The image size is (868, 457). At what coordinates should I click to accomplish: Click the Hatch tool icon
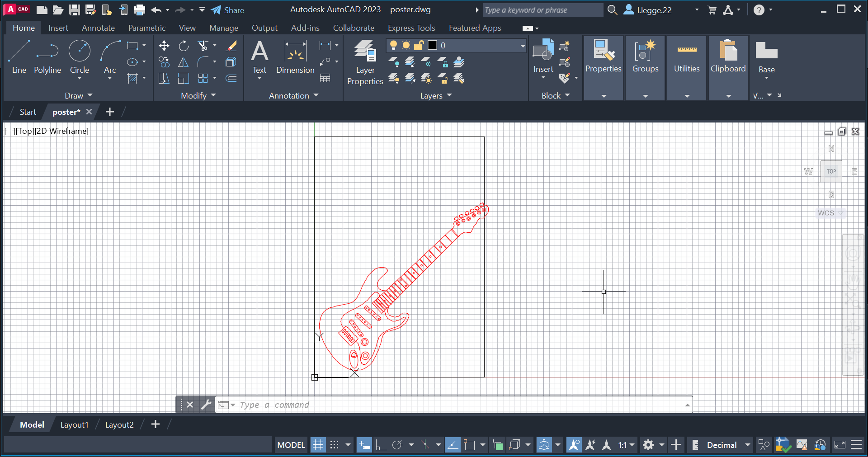132,78
